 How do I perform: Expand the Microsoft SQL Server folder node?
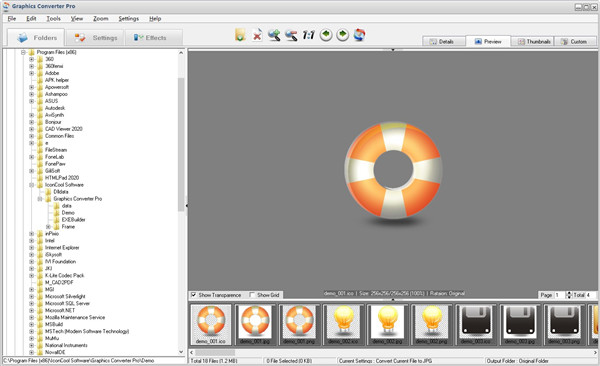coord(32,303)
